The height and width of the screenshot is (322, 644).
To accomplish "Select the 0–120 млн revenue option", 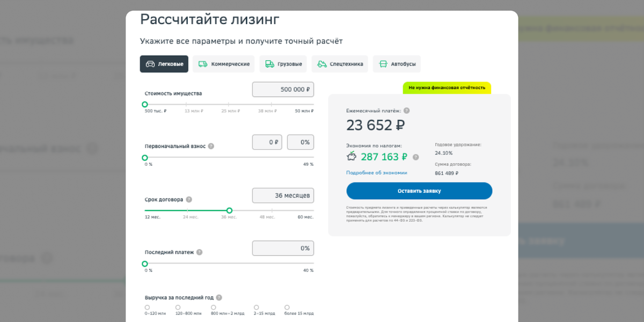I will [x=148, y=306].
